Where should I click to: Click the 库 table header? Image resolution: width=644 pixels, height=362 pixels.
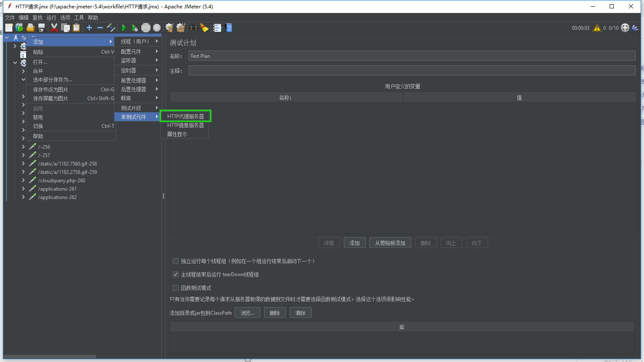pos(402,327)
